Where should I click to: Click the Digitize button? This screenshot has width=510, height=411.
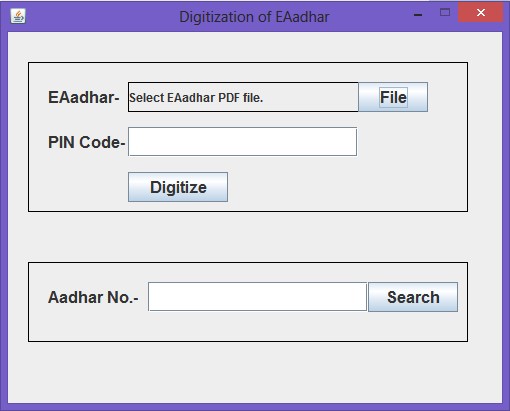(178, 187)
